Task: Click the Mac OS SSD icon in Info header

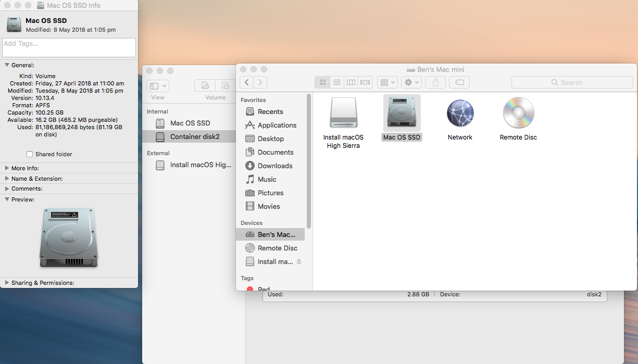Action: pyautogui.click(x=14, y=24)
